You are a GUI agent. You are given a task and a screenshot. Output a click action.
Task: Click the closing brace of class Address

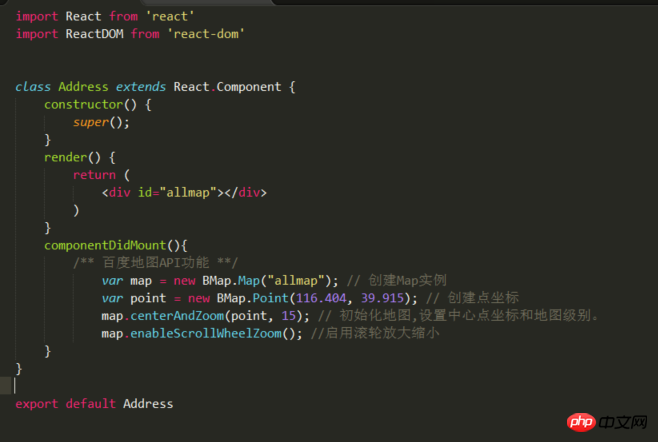pyautogui.click(x=18, y=369)
